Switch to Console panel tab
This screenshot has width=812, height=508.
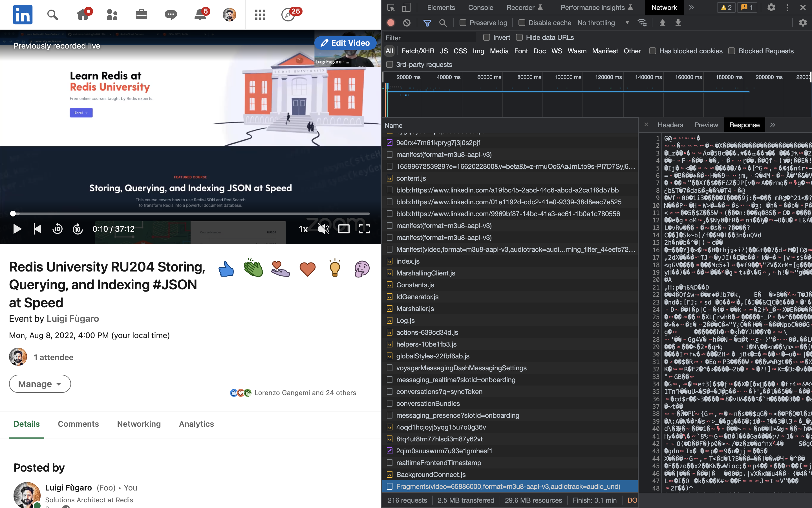click(x=480, y=7)
